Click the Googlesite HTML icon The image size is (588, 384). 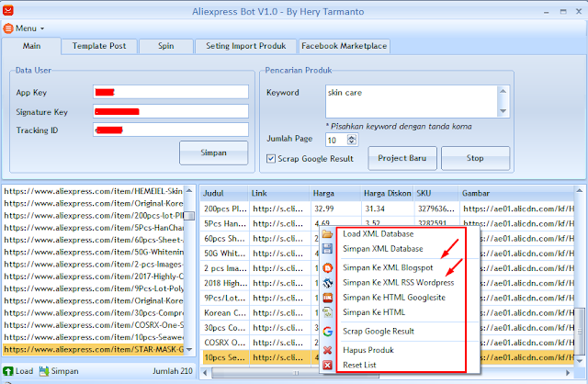327,298
